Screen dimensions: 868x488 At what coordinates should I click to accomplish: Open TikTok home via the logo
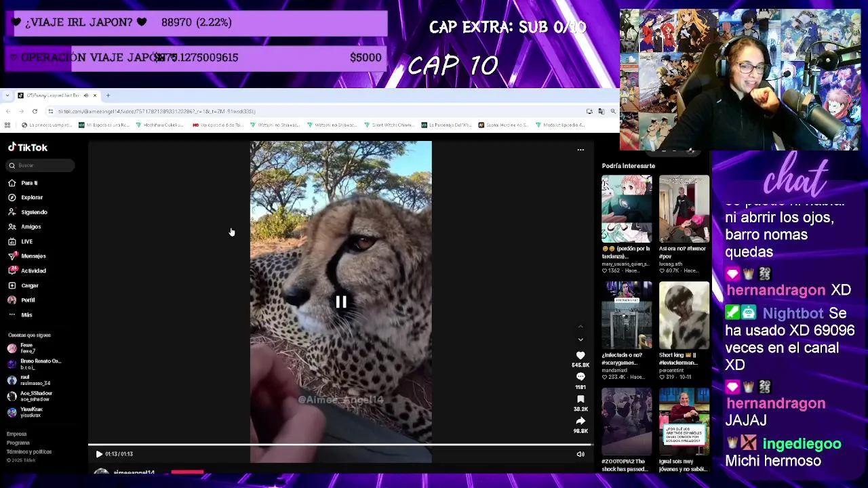point(28,147)
